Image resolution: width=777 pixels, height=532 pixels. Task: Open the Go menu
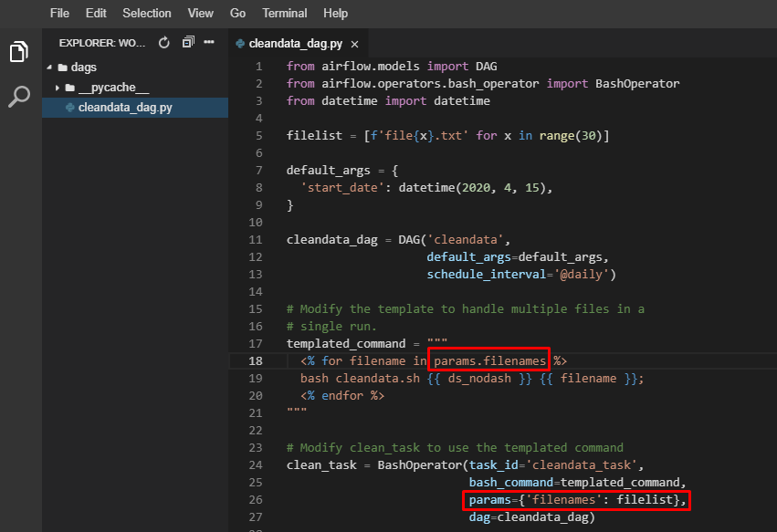tap(238, 14)
